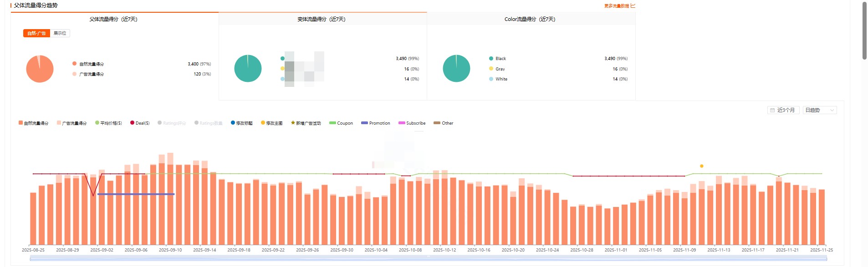Expand the 日趋势 dropdown
This screenshot has width=868, height=267.
pyautogui.click(x=819, y=110)
